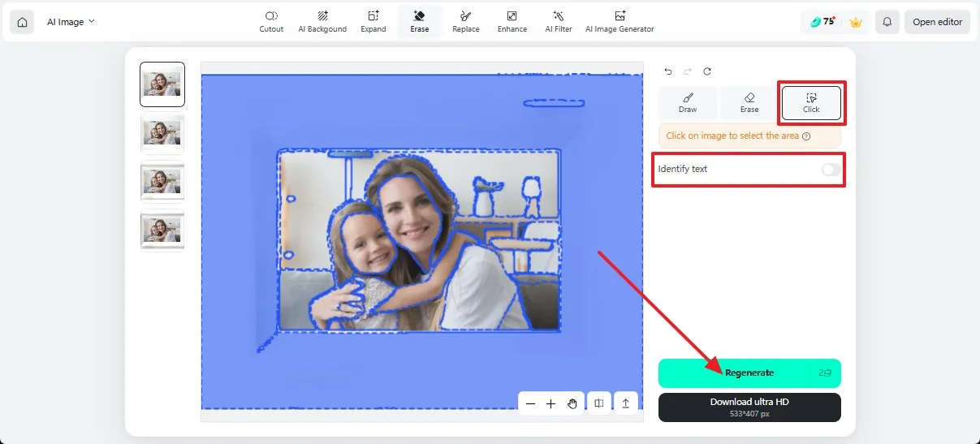
Task: Select the second image thumbnail
Action: [162, 133]
